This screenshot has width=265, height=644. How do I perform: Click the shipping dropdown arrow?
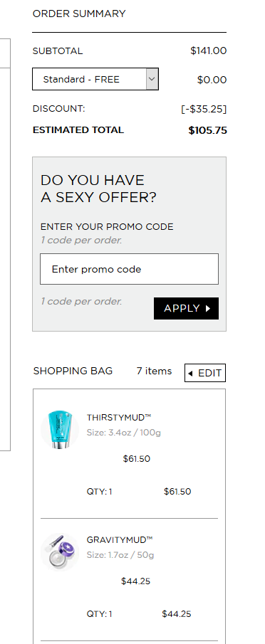[x=152, y=79]
